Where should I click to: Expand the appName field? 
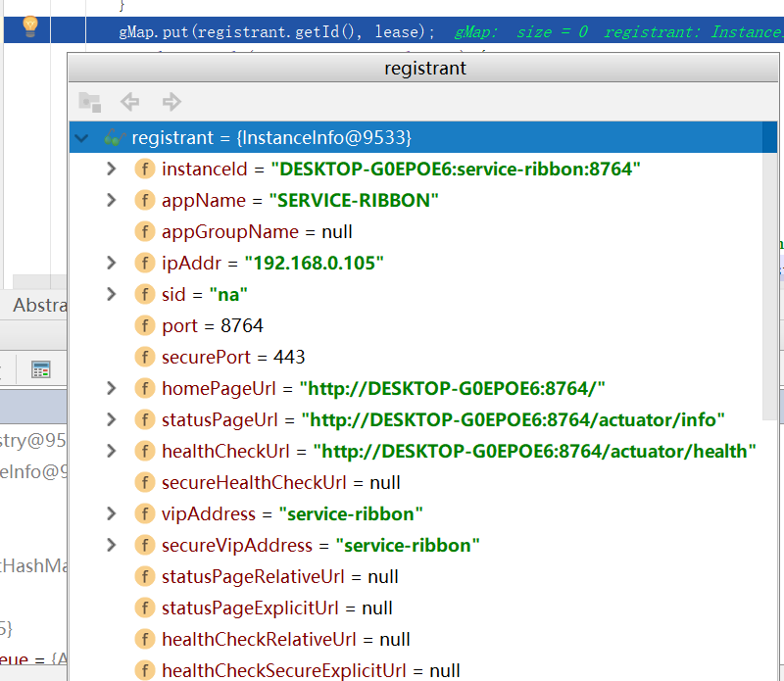[112, 201]
